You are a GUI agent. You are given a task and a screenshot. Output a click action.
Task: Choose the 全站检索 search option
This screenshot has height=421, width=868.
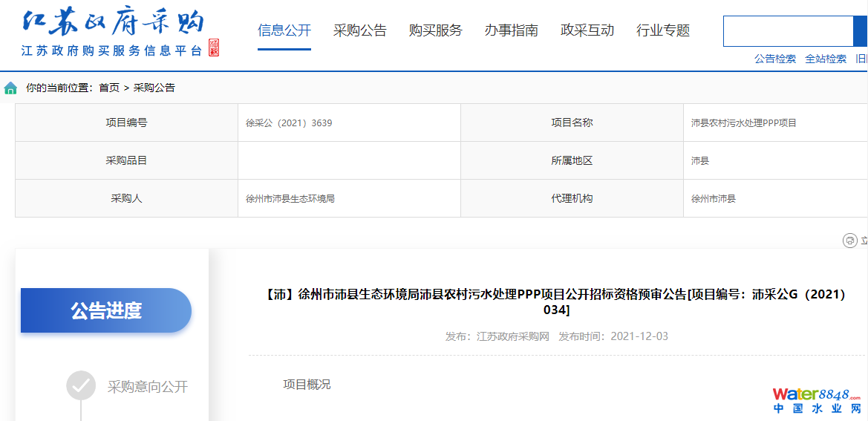click(826, 59)
